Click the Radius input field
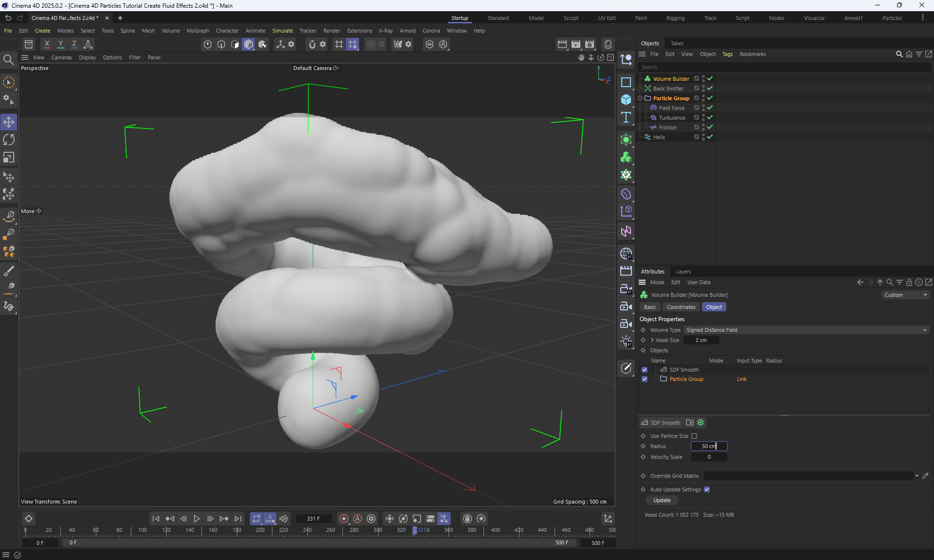This screenshot has width=934, height=560. tap(708, 446)
